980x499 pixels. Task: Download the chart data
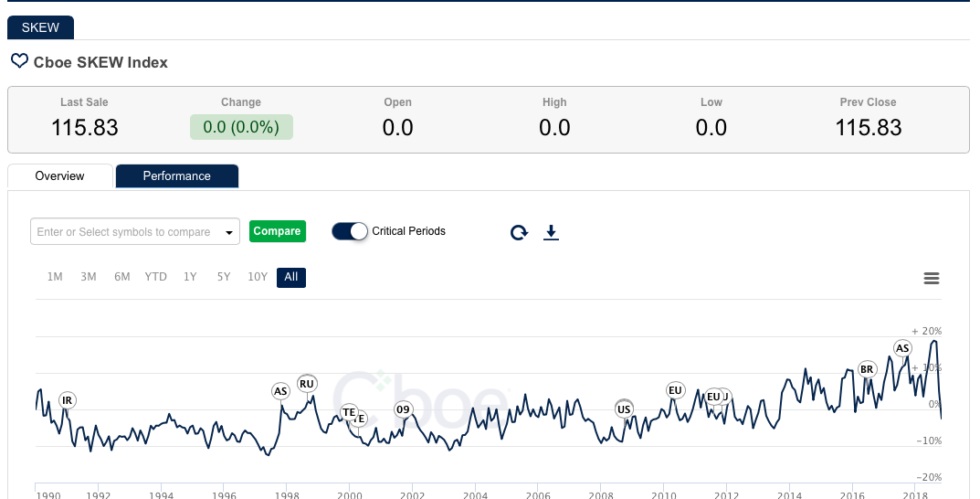click(x=551, y=232)
